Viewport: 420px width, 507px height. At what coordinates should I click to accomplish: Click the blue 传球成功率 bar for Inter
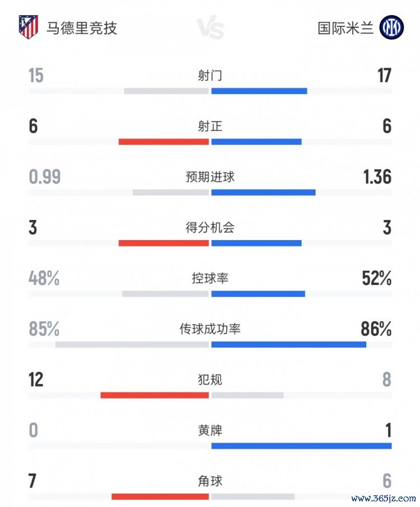288,345
